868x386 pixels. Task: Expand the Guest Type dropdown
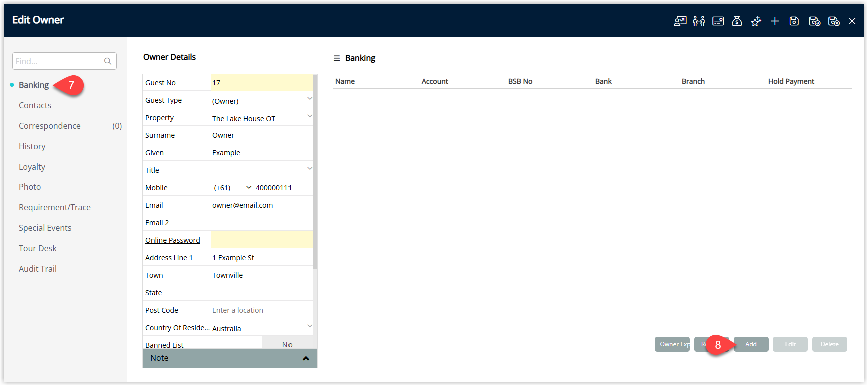point(310,99)
